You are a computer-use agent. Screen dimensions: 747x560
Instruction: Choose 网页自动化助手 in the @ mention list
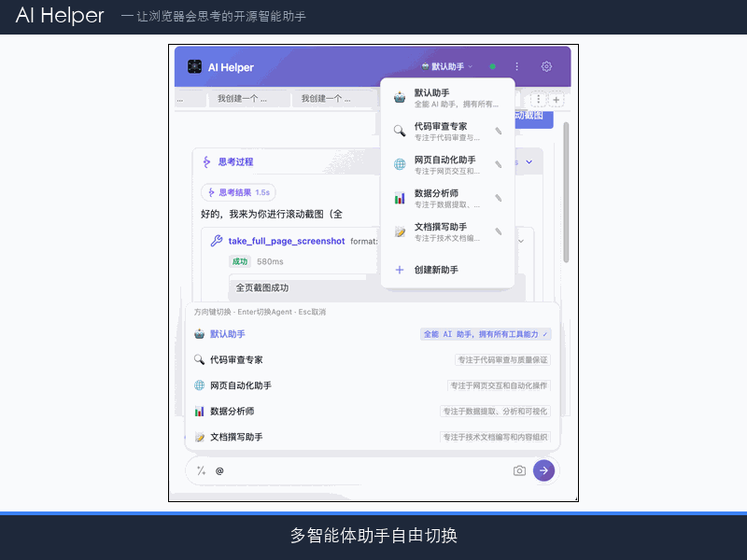tap(373, 385)
